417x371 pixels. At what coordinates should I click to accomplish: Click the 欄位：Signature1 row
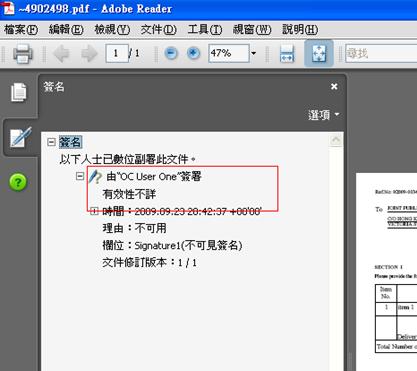click(x=172, y=246)
